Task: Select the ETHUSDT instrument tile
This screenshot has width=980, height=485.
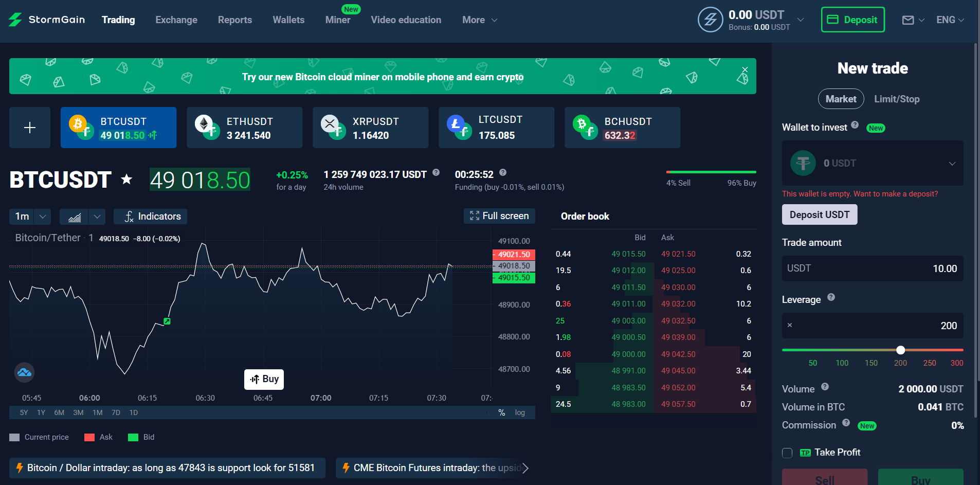Action: [x=244, y=128]
